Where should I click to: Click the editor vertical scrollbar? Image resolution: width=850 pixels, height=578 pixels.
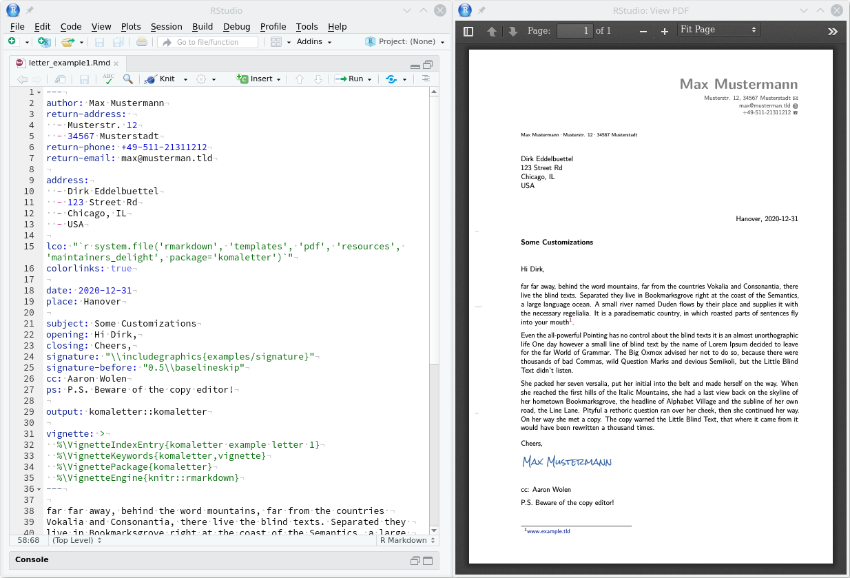(x=434, y=310)
